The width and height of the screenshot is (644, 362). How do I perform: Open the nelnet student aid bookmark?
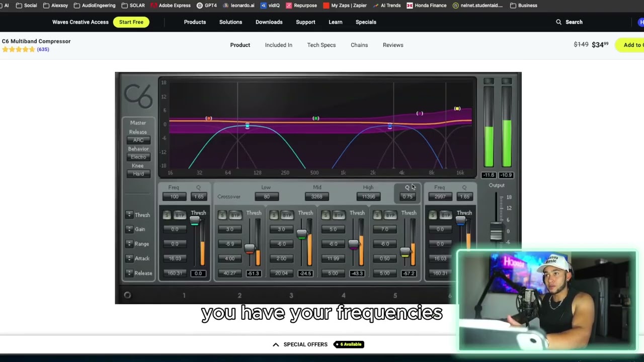click(x=478, y=6)
